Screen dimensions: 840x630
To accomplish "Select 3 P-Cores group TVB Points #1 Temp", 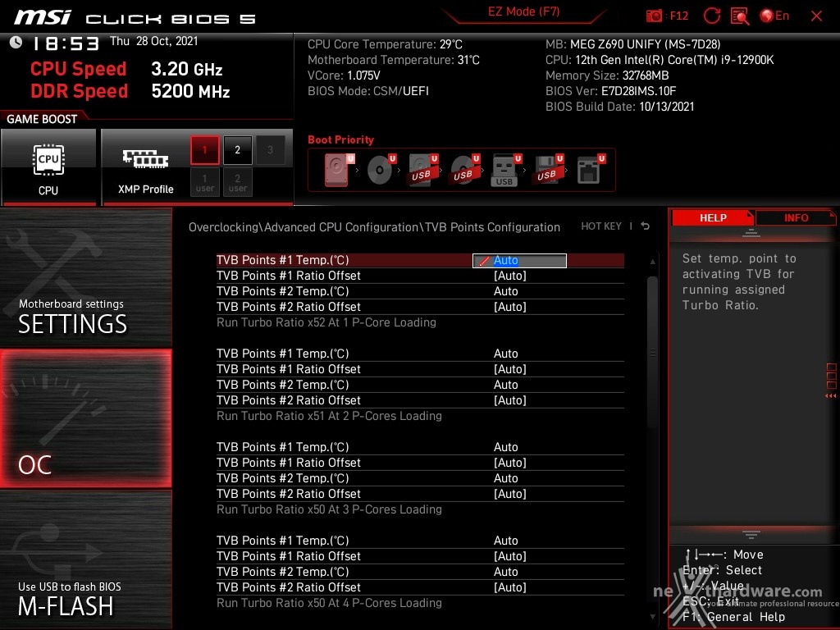I will [505, 447].
